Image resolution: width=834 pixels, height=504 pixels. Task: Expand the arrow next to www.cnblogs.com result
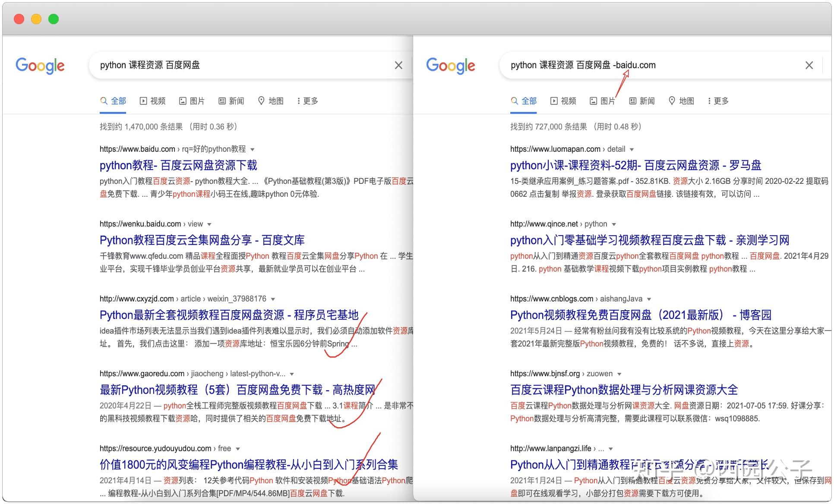pos(649,299)
